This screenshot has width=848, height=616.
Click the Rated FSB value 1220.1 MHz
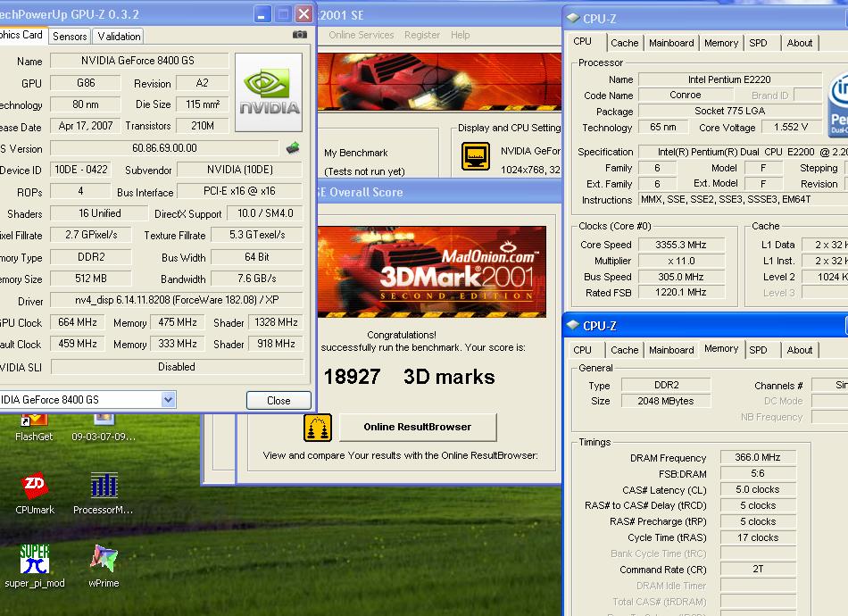coord(681,292)
